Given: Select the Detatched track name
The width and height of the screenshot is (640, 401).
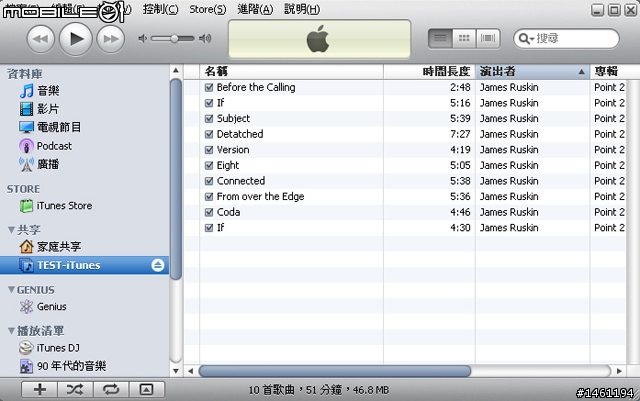Looking at the screenshot, I should click(240, 134).
